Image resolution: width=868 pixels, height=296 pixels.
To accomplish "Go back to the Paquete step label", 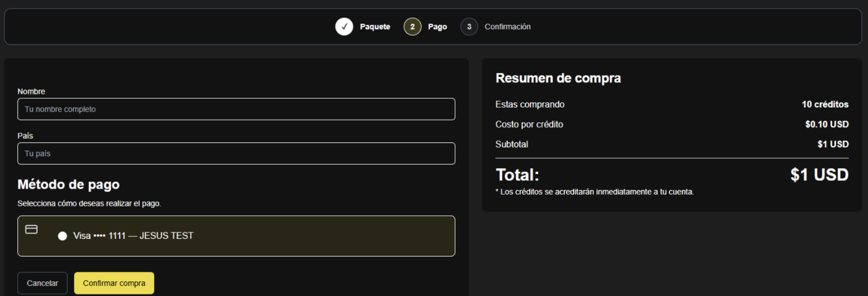I will (375, 27).
